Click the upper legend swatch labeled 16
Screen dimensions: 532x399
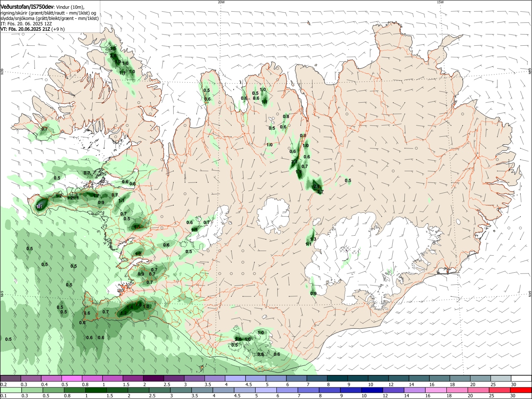pyautogui.click(x=439, y=378)
